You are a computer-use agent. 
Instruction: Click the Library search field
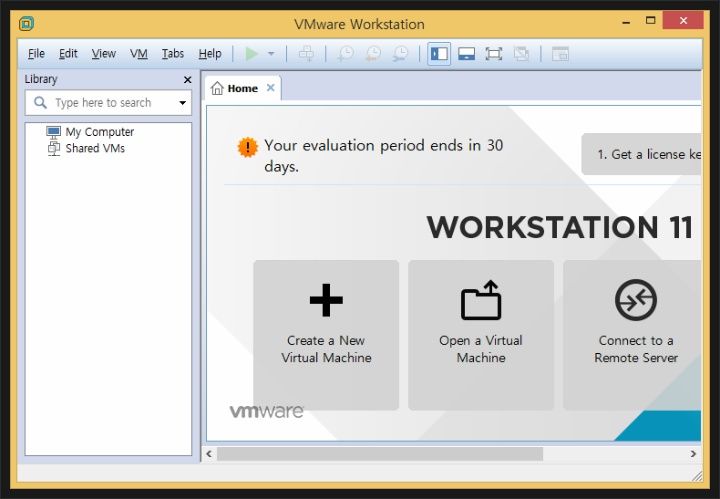108,103
